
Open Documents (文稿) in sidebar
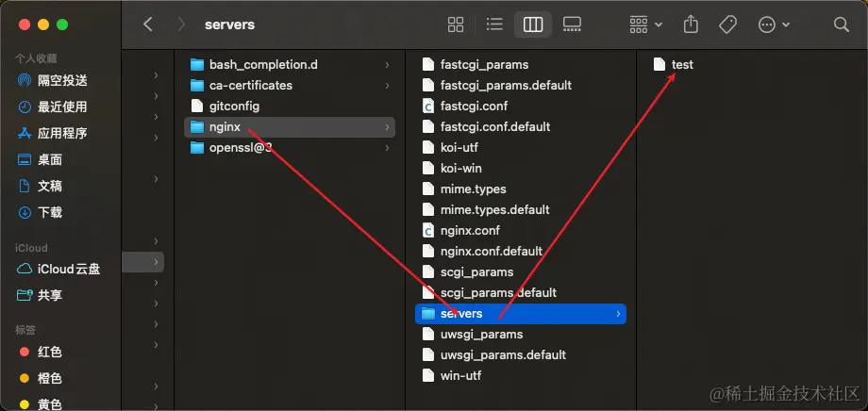point(40,186)
